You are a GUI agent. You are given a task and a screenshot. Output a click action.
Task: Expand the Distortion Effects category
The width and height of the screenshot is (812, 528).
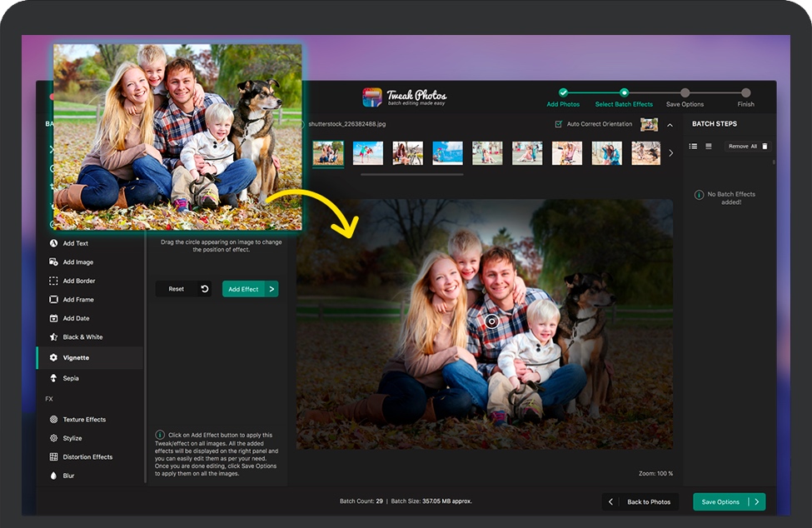pyautogui.click(x=87, y=457)
